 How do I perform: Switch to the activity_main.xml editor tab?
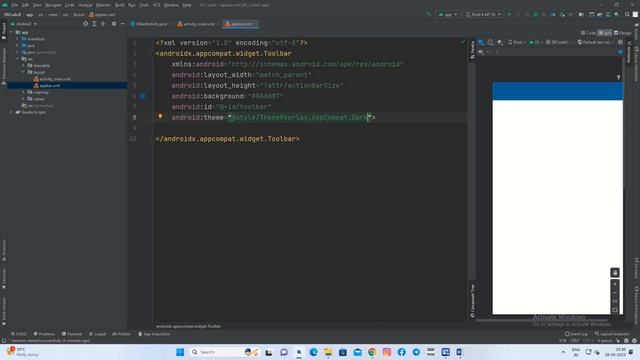coord(196,24)
